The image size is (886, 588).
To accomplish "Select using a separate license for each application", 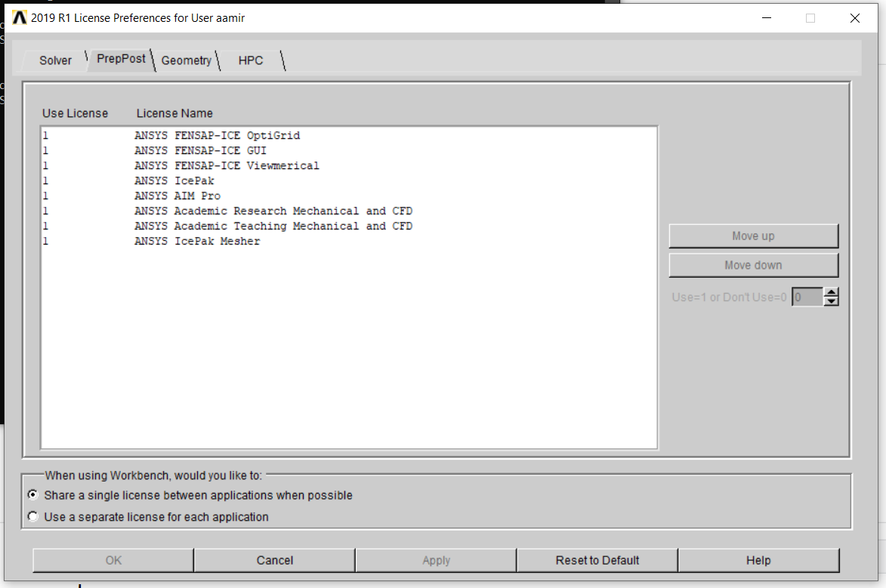I will click(32, 516).
